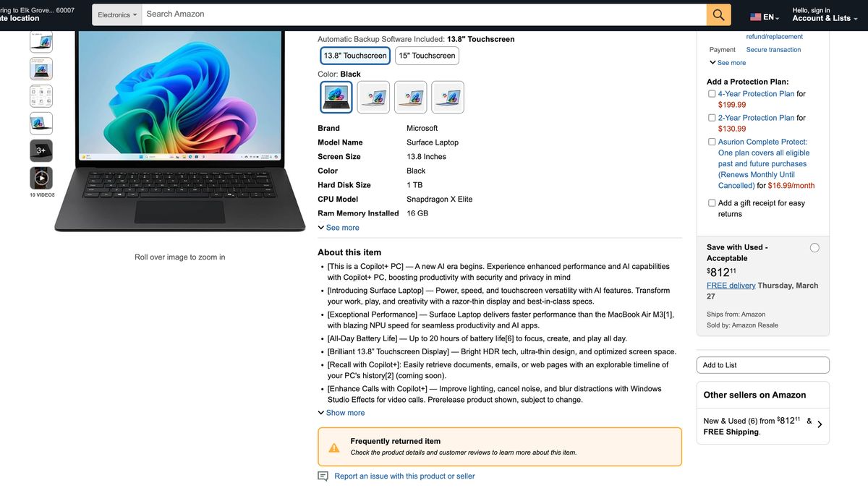This screenshot has height=488, width=868.
Task: Open Report an issue with this product
Action: (x=404, y=476)
